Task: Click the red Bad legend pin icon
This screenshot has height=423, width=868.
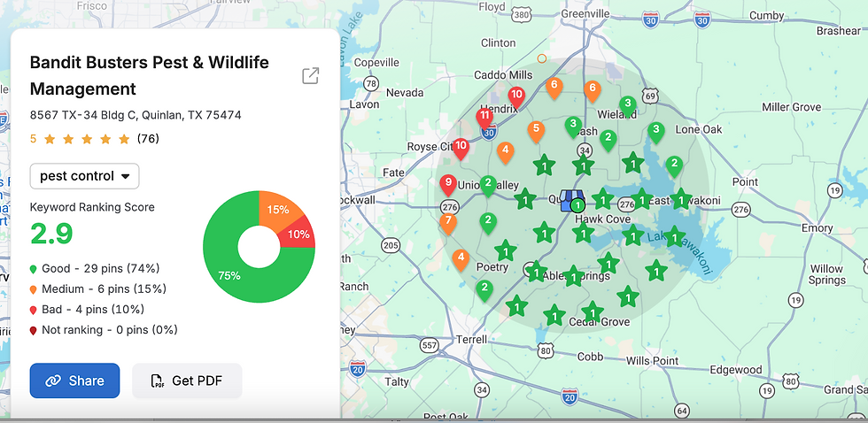Action: pyautogui.click(x=34, y=311)
